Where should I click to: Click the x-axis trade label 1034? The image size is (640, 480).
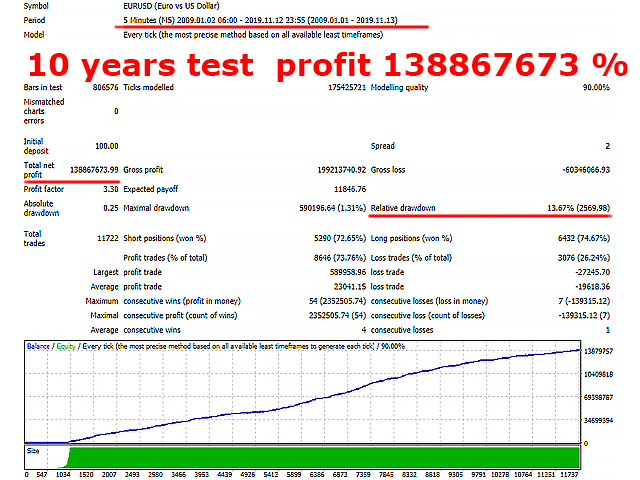tap(63, 475)
